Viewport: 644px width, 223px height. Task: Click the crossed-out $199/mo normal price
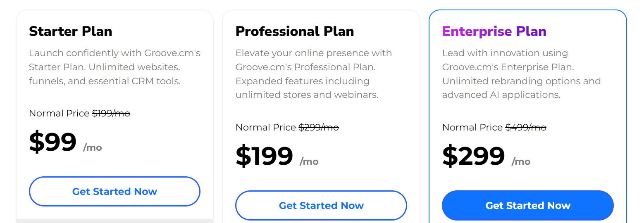pyautogui.click(x=111, y=113)
